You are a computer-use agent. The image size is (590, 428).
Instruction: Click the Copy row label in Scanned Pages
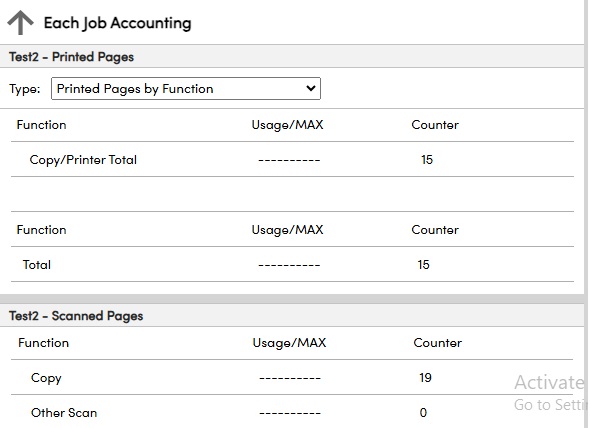[46, 378]
